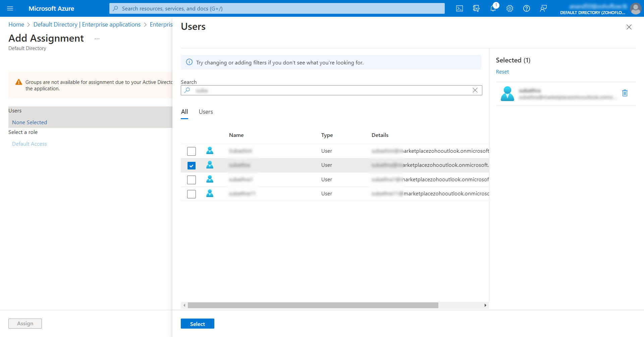This screenshot has width=644, height=337.
Task: Click the Feedback icon in the header
Action: click(x=543, y=8)
